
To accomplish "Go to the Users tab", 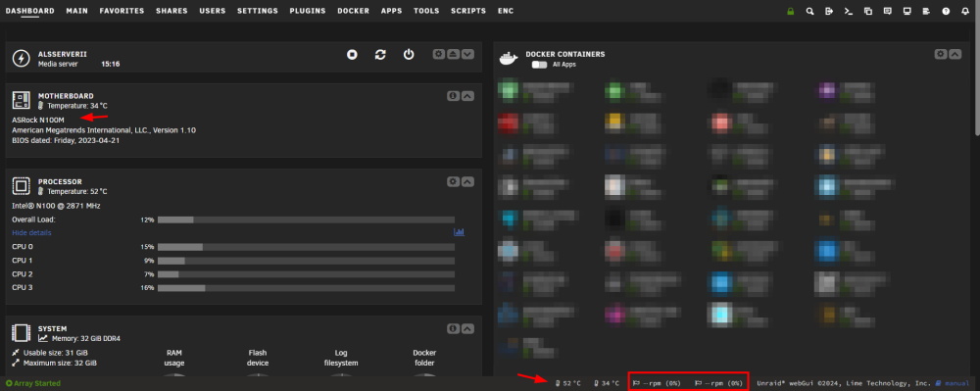I will pos(213,11).
